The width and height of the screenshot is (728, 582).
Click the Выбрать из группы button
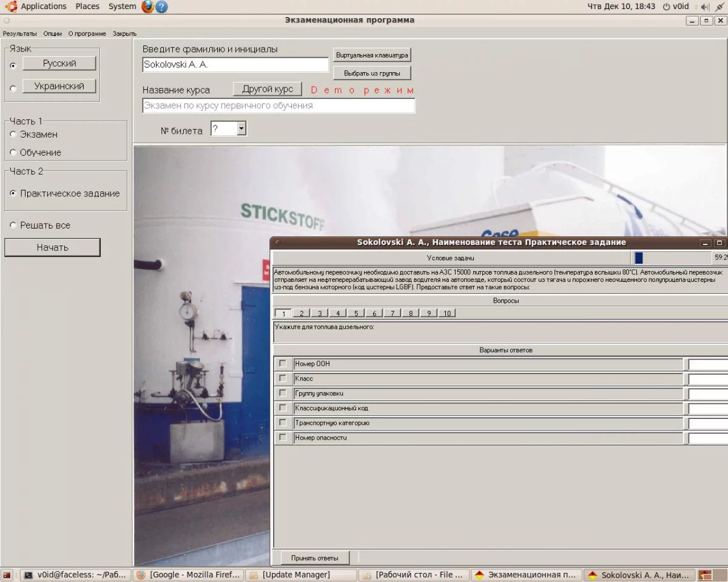372,73
